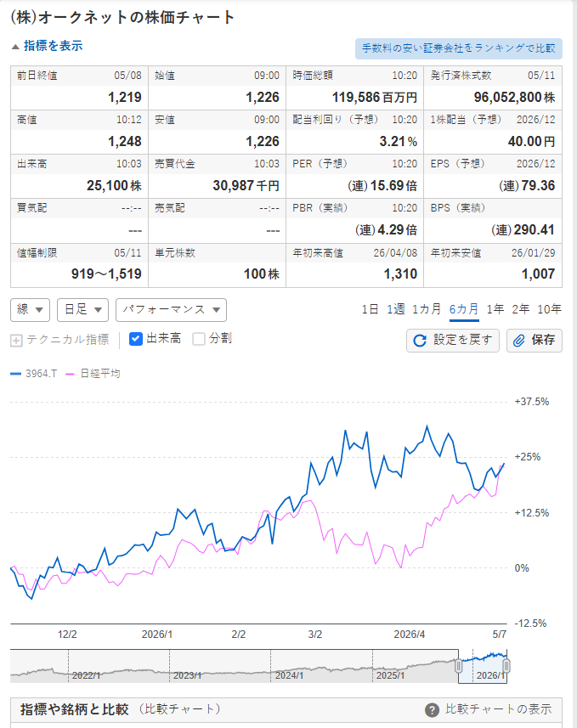Expand テクニカル指標 plus icon
This screenshot has height=728, width=577.
pos(16,341)
